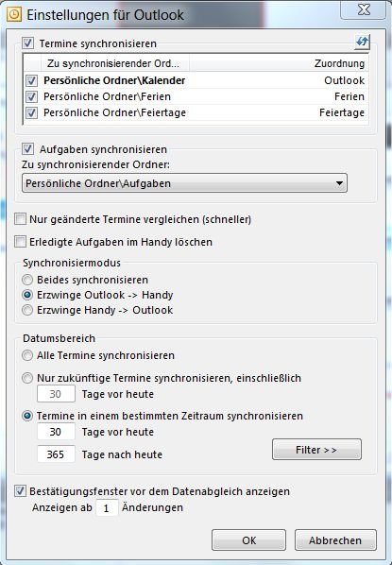
Task: Select Nur zukünftige Termine synchronisieren option
Action: 27,378
